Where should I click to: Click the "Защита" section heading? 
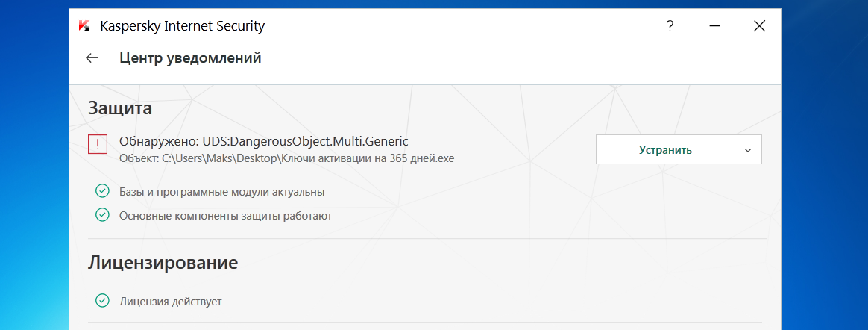point(120,108)
